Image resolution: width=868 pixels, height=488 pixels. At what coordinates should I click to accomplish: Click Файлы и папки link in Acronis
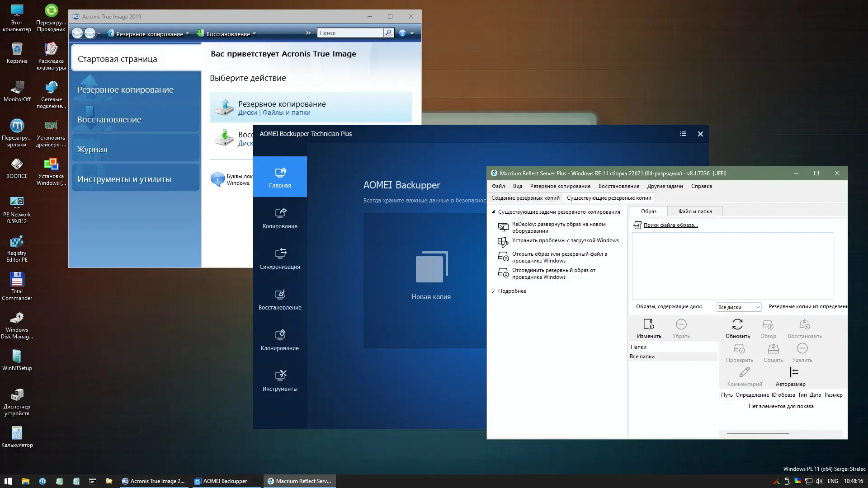tap(286, 113)
